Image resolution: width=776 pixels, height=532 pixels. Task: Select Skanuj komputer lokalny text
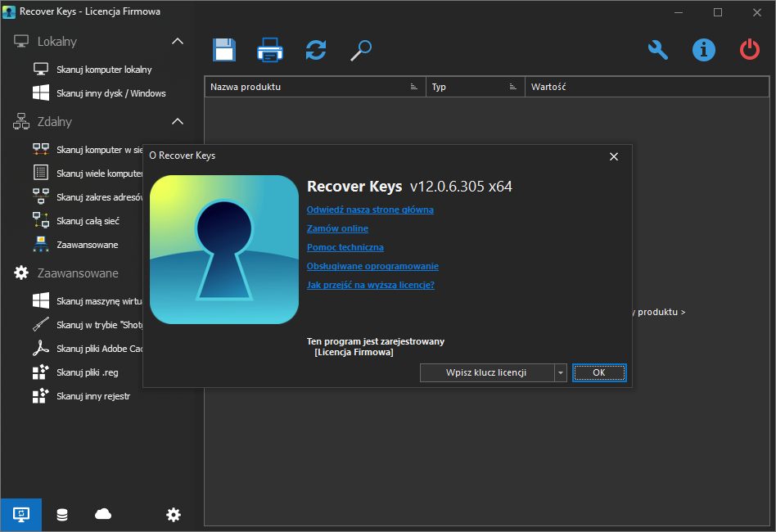point(104,70)
